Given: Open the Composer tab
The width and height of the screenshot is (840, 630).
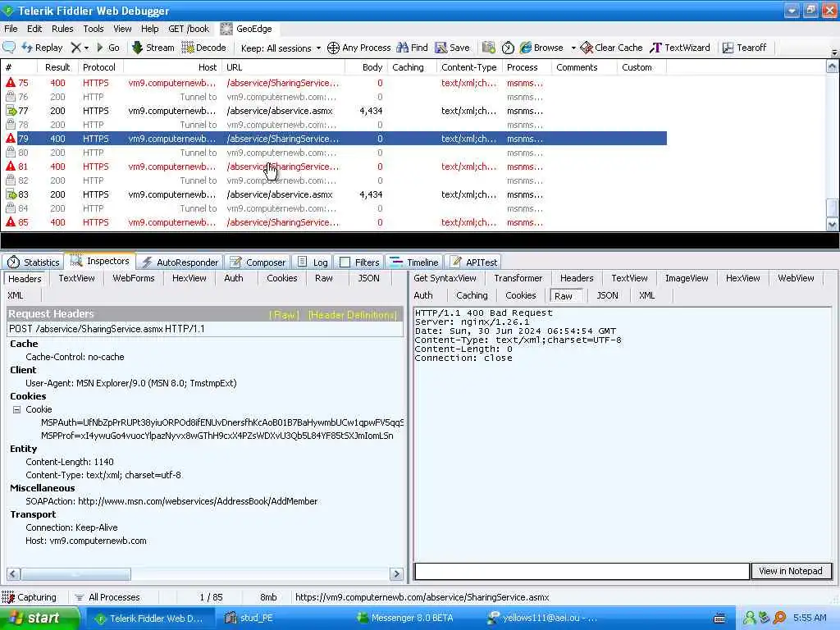Looking at the screenshot, I should (x=258, y=262).
